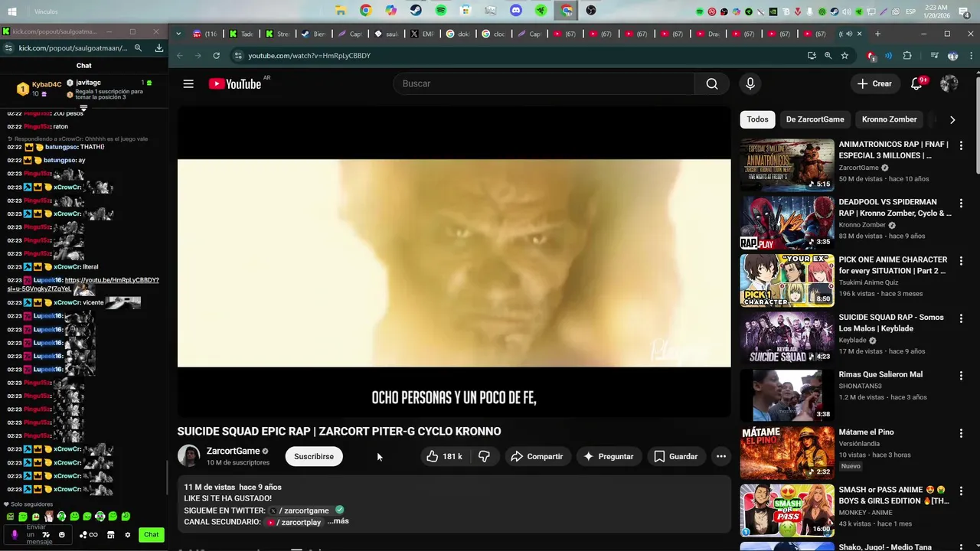Screen dimensions: 980x551
Task: Open File Explorer from the taskbar
Action: (x=341, y=11)
